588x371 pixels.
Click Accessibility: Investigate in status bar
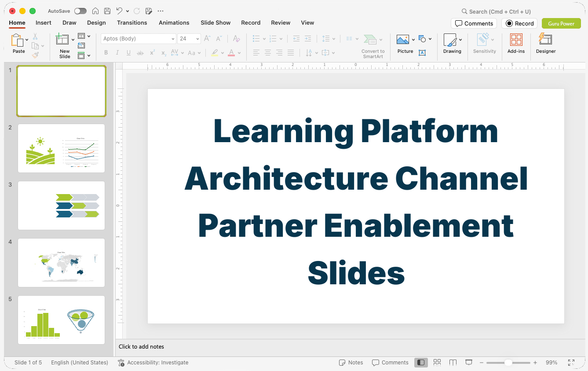(153, 363)
